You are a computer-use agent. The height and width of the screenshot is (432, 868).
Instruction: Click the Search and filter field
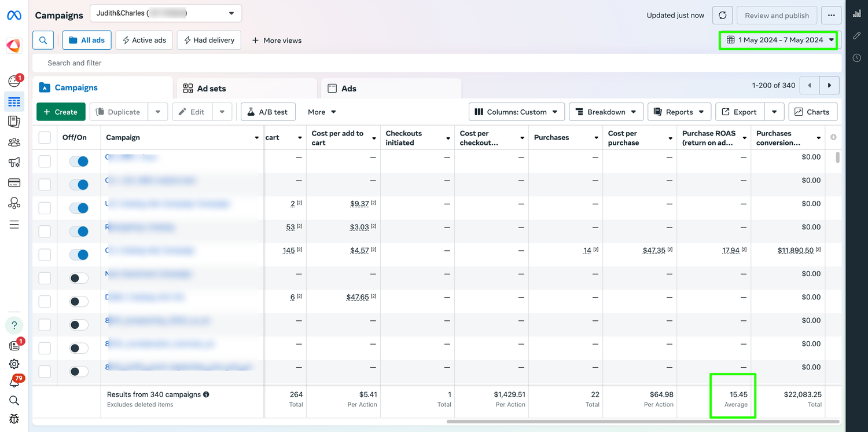coord(437,63)
